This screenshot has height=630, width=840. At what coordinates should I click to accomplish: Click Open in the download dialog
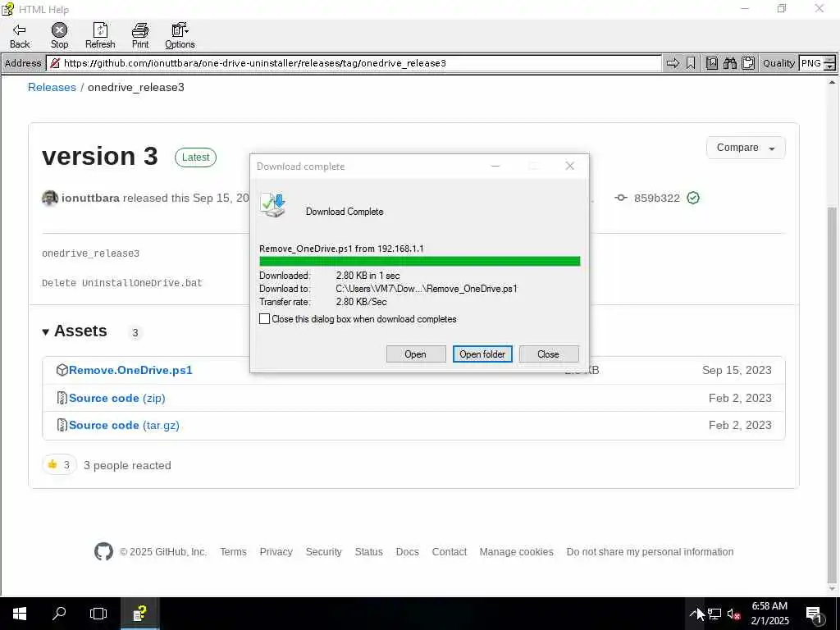tap(416, 354)
